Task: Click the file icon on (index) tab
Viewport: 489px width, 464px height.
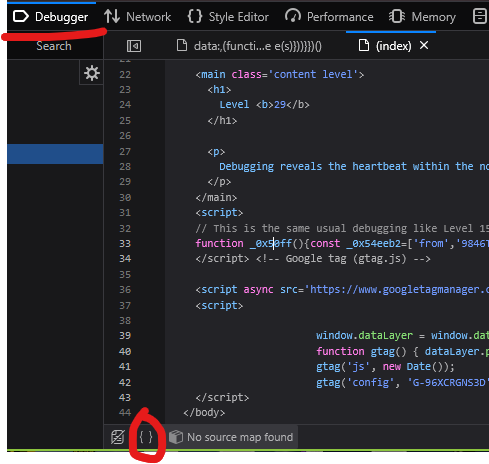Action: click(x=364, y=45)
